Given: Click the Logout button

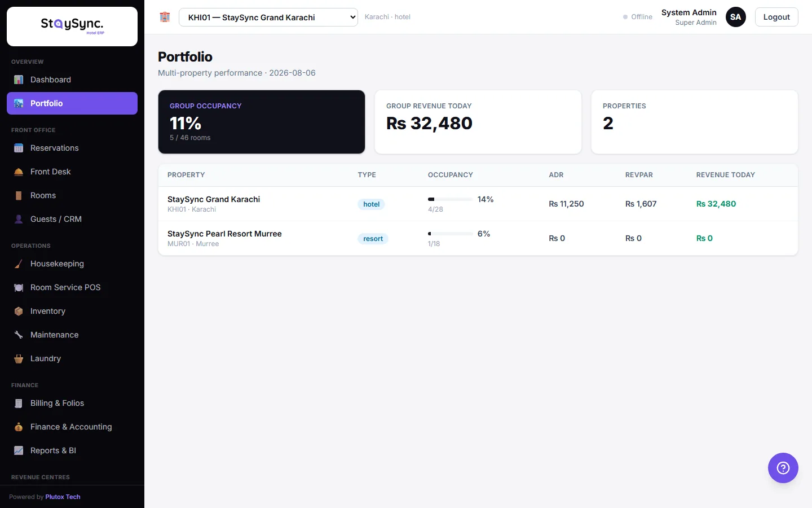Looking at the screenshot, I should (x=776, y=17).
